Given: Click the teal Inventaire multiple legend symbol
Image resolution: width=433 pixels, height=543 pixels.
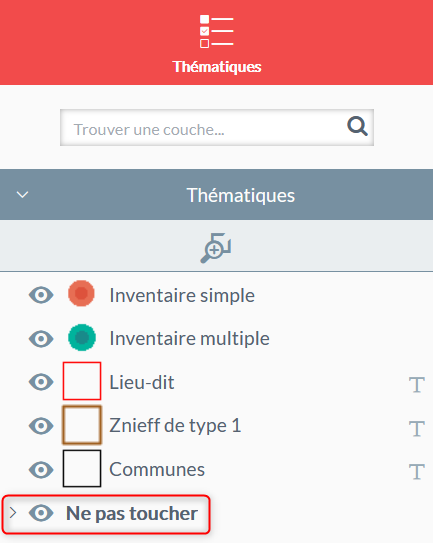Looking at the screenshot, I should point(82,337).
